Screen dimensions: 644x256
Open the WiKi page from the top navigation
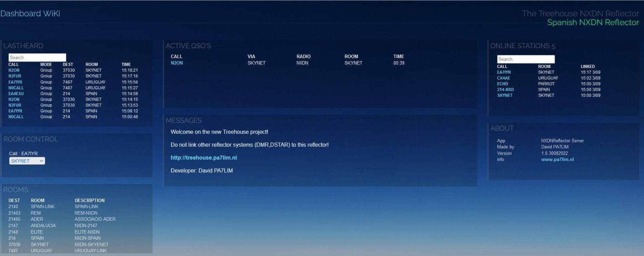click(x=51, y=13)
